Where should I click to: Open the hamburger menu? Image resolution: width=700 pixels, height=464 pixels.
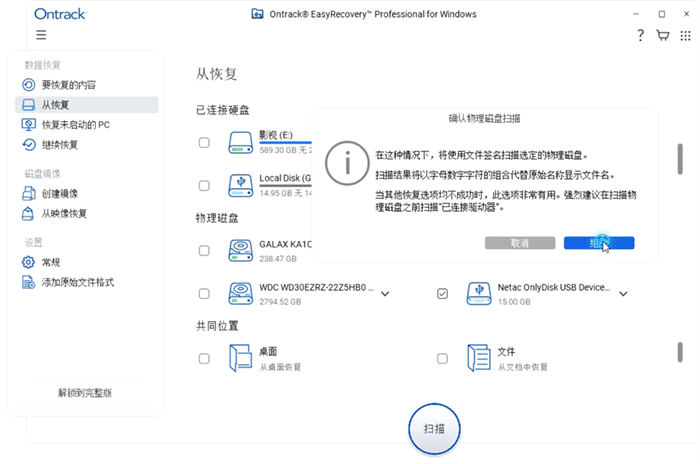[41, 35]
